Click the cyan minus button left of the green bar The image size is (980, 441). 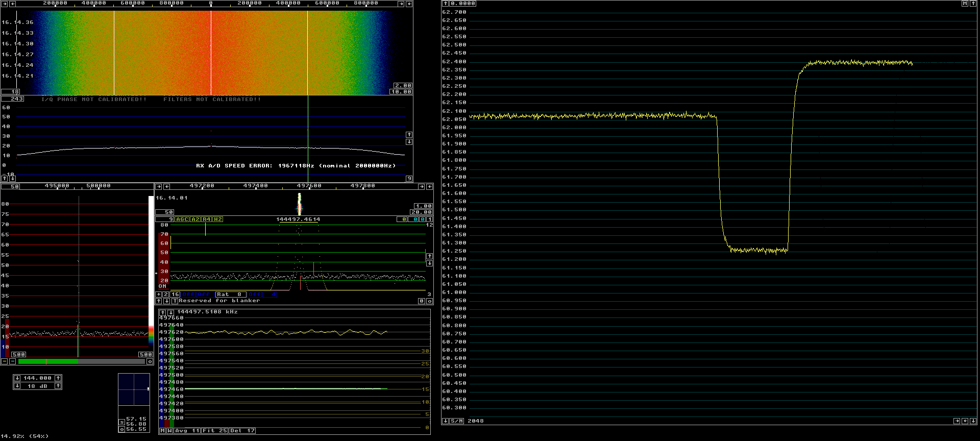(12, 361)
